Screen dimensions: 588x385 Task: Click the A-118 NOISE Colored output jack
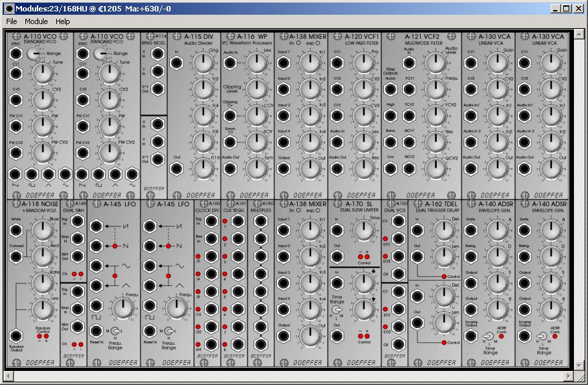(x=16, y=257)
